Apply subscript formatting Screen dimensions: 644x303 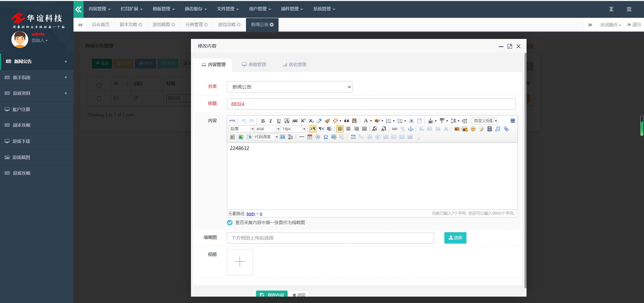[311, 121]
